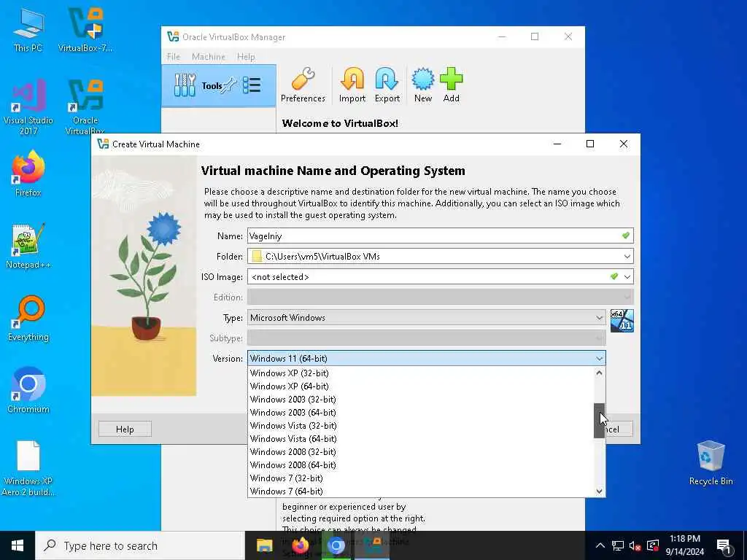The height and width of the screenshot is (560, 747).
Task: Click the taskbar search box
Action: tap(141, 545)
